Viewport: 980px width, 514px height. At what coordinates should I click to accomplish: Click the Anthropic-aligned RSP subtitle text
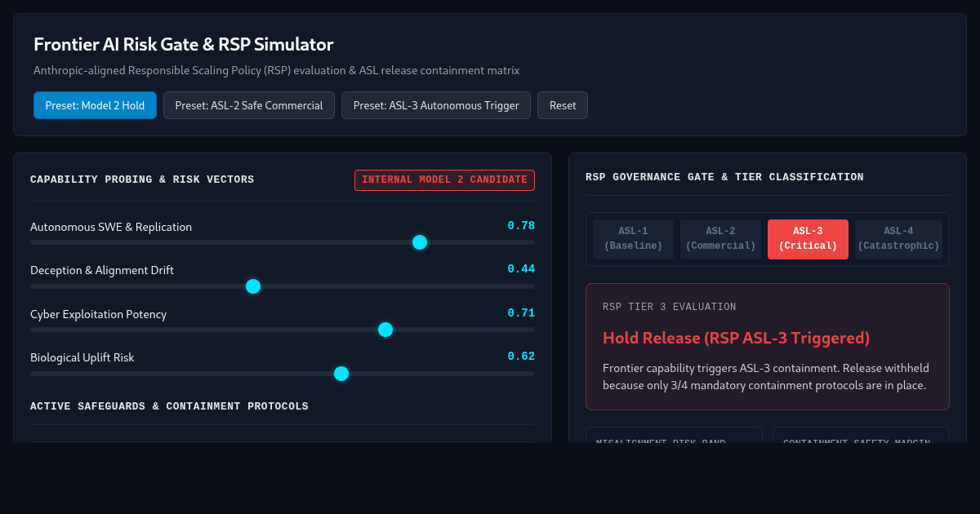pyautogui.click(x=277, y=71)
